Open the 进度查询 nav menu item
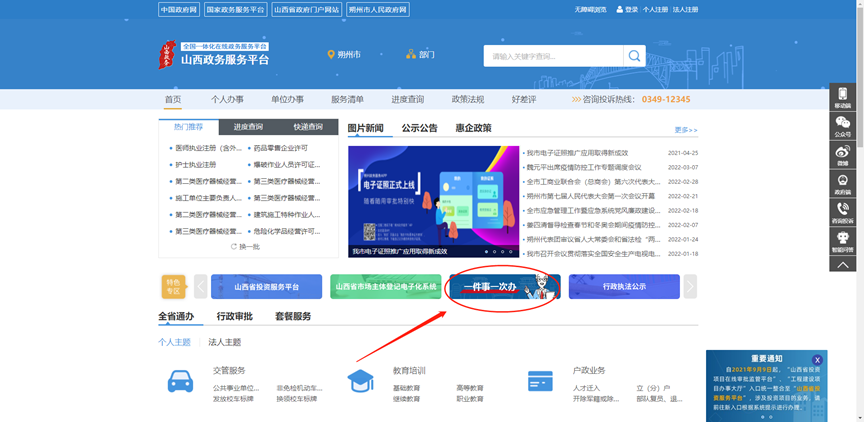The height and width of the screenshot is (422, 864). point(408,100)
